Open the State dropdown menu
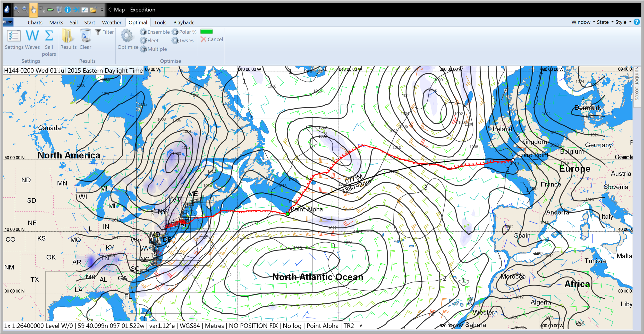Viewport: 644px width, 334px height. click(x=605, y=22)
